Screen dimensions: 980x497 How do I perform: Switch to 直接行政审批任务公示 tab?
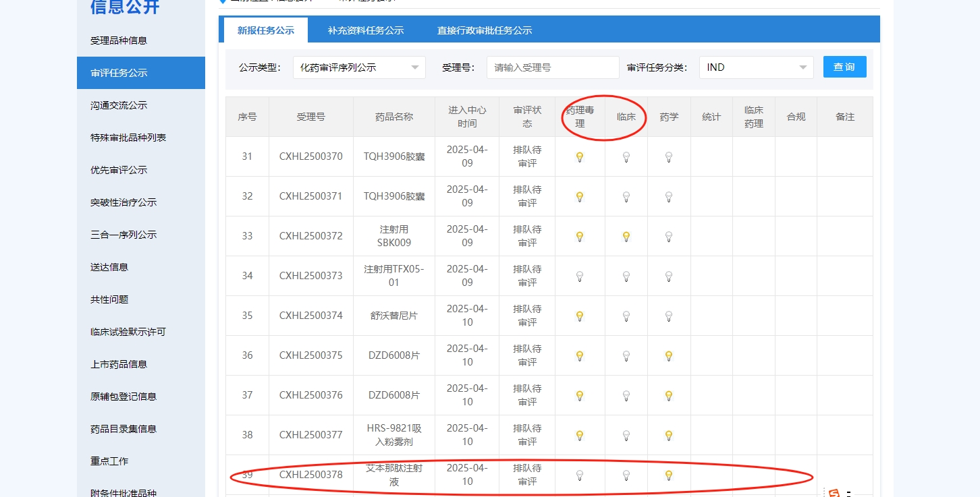click(485, 30)
